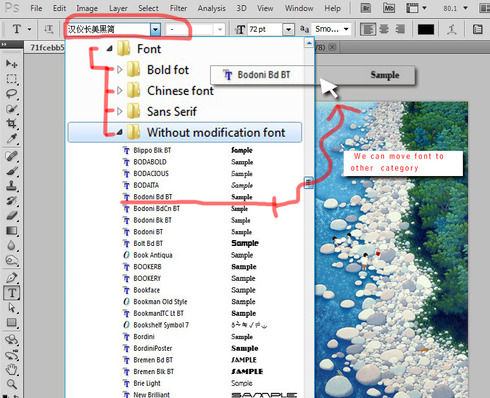Click the font list scrollbar thumb
Viewport: 490px width, 398px height.
309,182
